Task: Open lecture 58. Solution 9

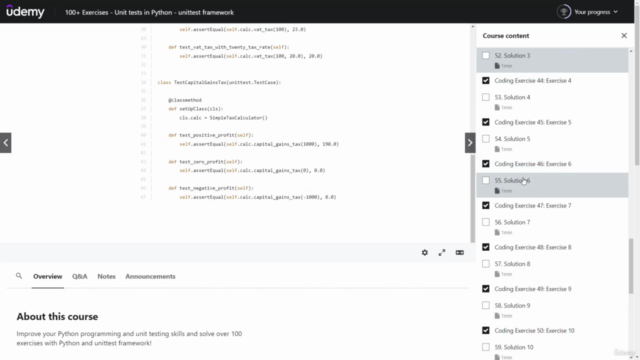Action: (x=512, y=305)
